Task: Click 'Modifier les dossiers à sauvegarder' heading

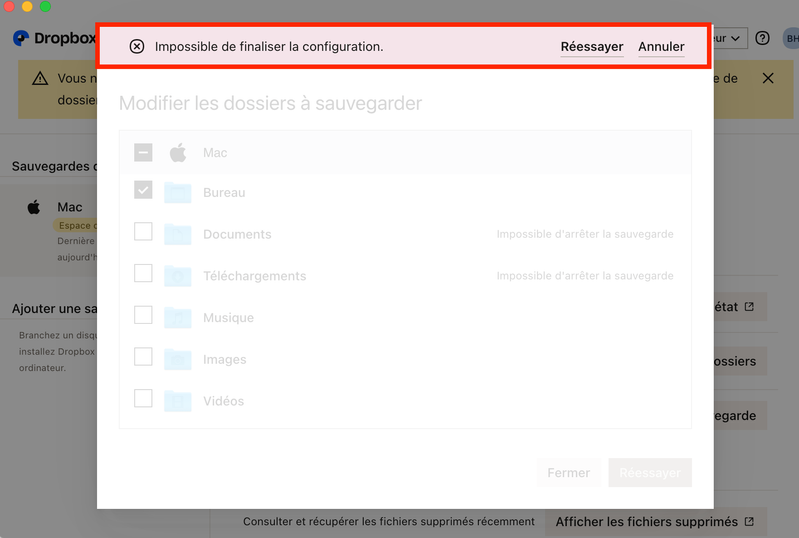Action: click(x=271, y=103)
